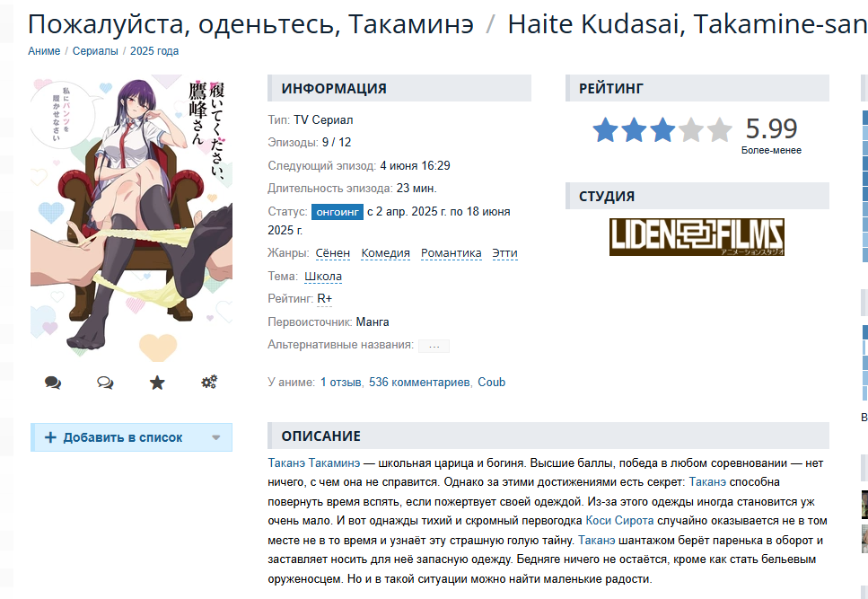Click the third blue rating star
This screenshot has height=599, width=868.
pos(662,130)
